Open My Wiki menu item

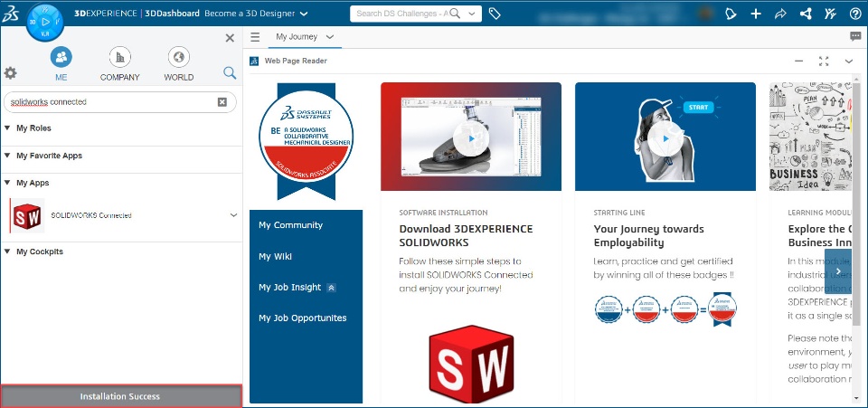[275, 256]
